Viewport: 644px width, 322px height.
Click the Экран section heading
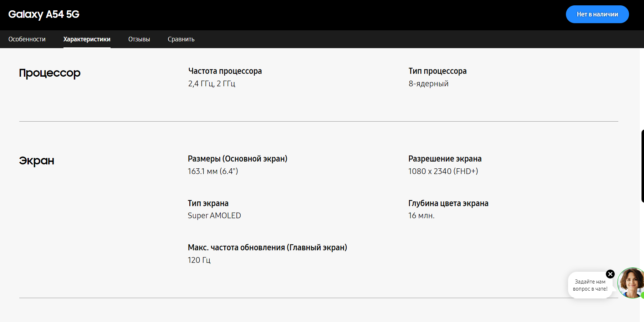[36, 161]
